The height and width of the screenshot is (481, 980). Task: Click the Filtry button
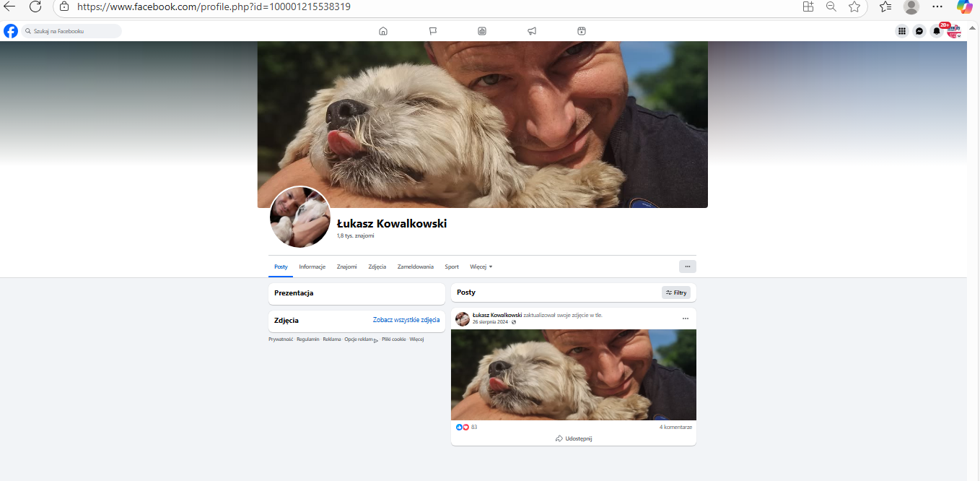[x=676, y=292]
